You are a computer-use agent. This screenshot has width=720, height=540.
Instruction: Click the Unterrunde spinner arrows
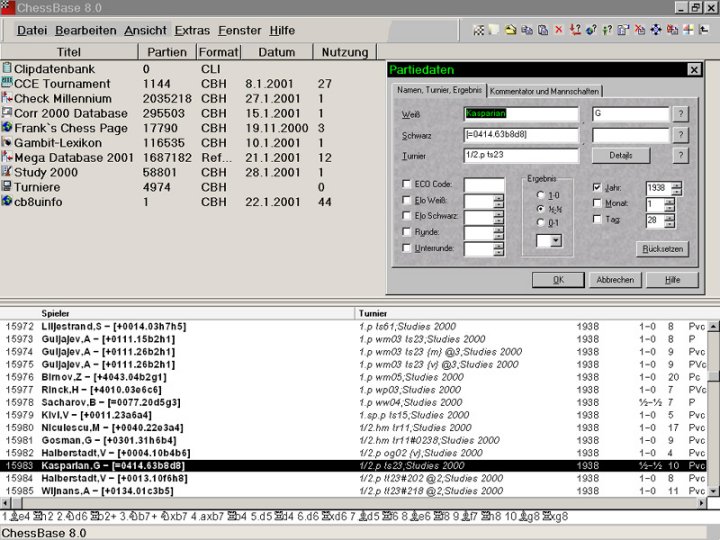[498, 249]
